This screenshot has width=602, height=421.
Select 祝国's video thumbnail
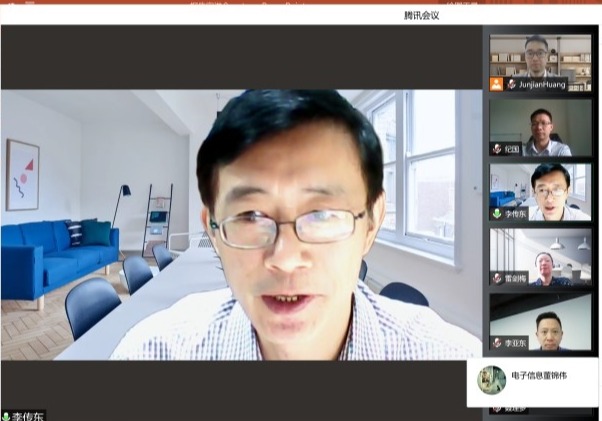540,125
